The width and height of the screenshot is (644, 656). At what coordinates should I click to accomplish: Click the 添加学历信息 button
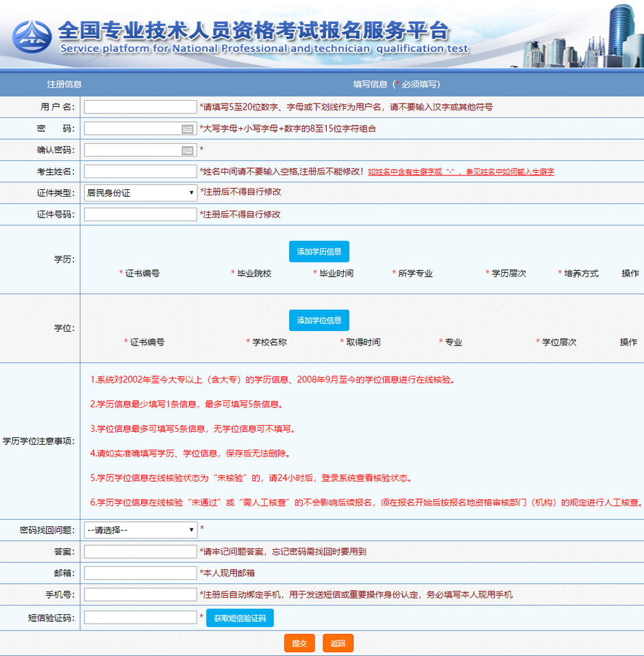click(x=319, y=251)
